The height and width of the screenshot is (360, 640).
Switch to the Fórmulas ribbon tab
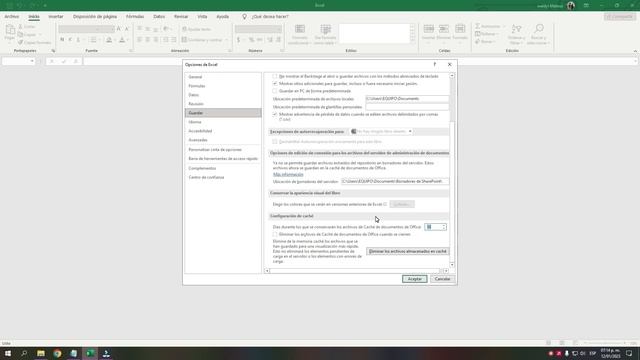click(135, 16)
